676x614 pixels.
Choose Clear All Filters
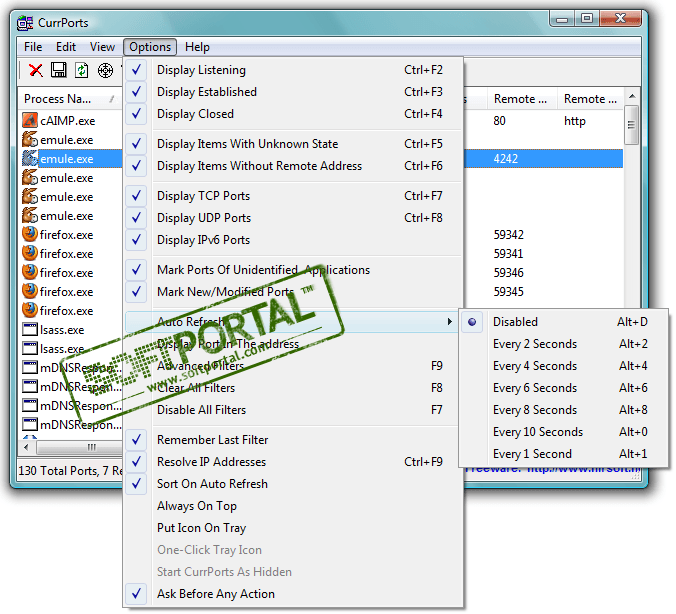coord(293,388)
